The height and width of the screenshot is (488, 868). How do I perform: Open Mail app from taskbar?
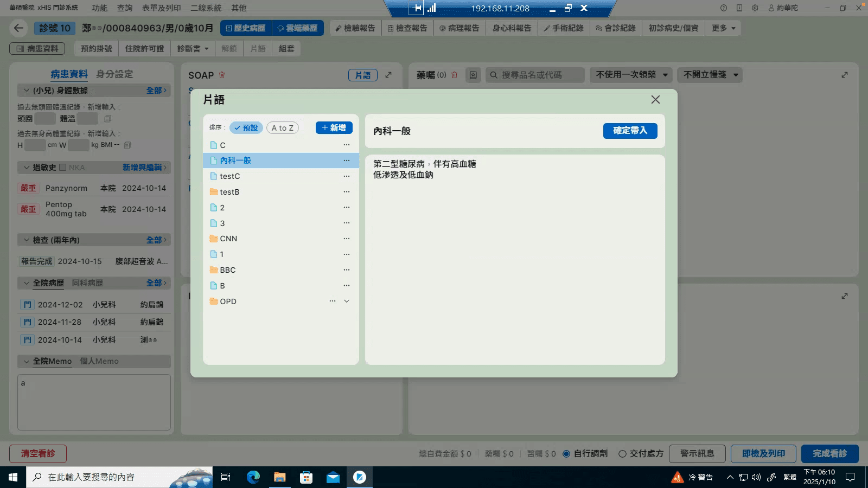(333, 477)
